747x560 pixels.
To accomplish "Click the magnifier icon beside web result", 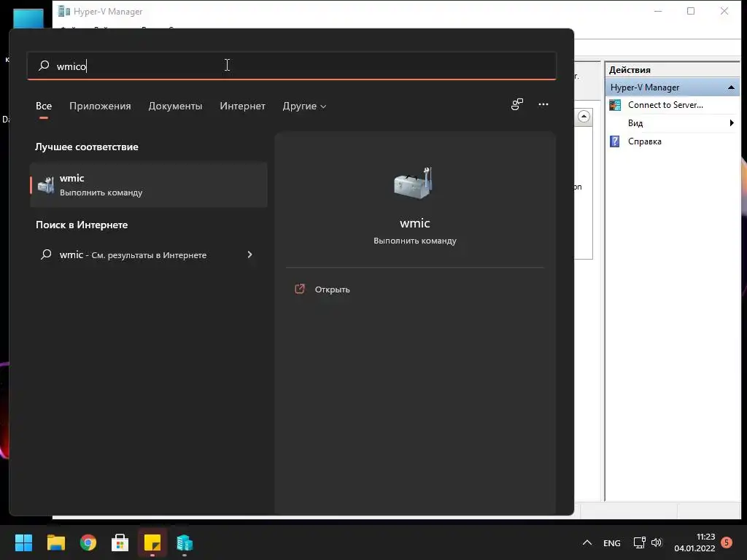I will point(46,254).
